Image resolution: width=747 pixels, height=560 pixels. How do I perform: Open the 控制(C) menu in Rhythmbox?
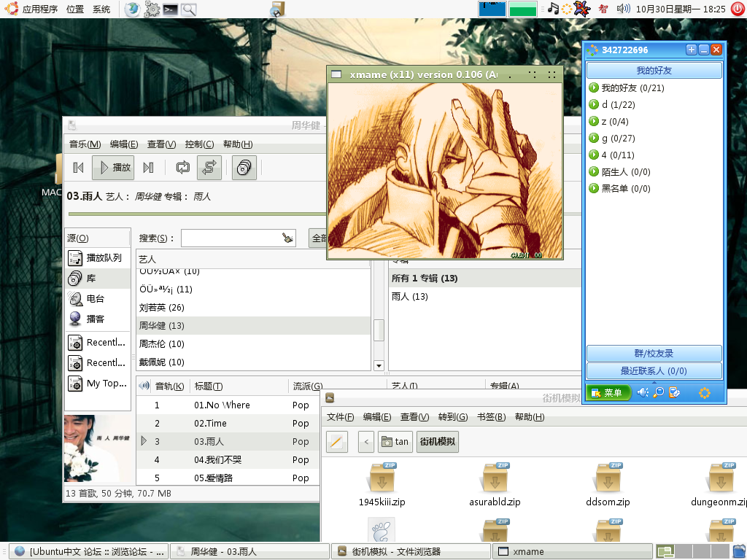coord(199,144)
